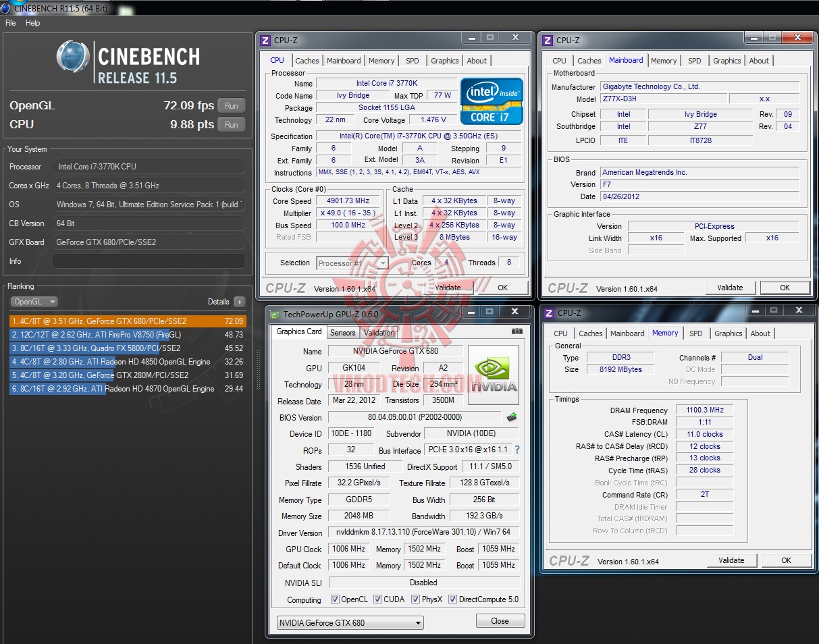Click the BIOS Version field in GPU-Z

point(415,417)
